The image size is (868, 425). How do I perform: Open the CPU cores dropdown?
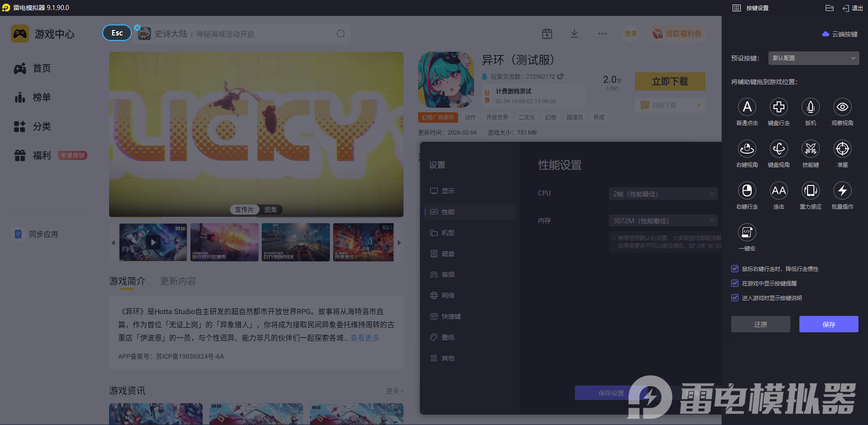[x=663, y=194]
